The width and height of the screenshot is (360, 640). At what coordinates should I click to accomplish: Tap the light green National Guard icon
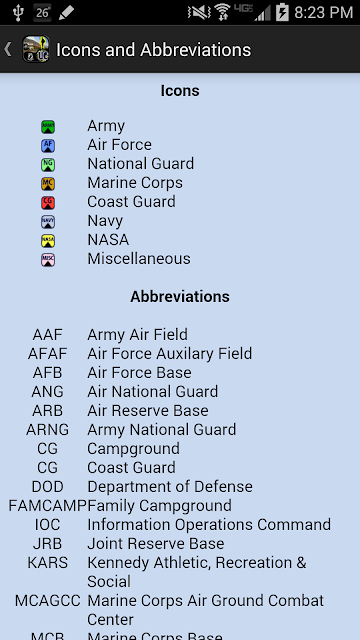[48, 164]
